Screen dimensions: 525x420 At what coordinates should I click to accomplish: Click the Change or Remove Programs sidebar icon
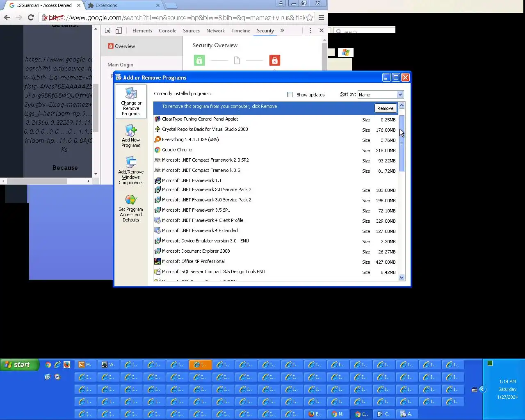point(131,102)
